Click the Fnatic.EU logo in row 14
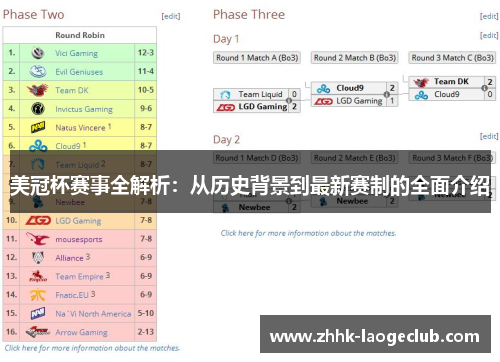500x362 pixels. (38, 295)
